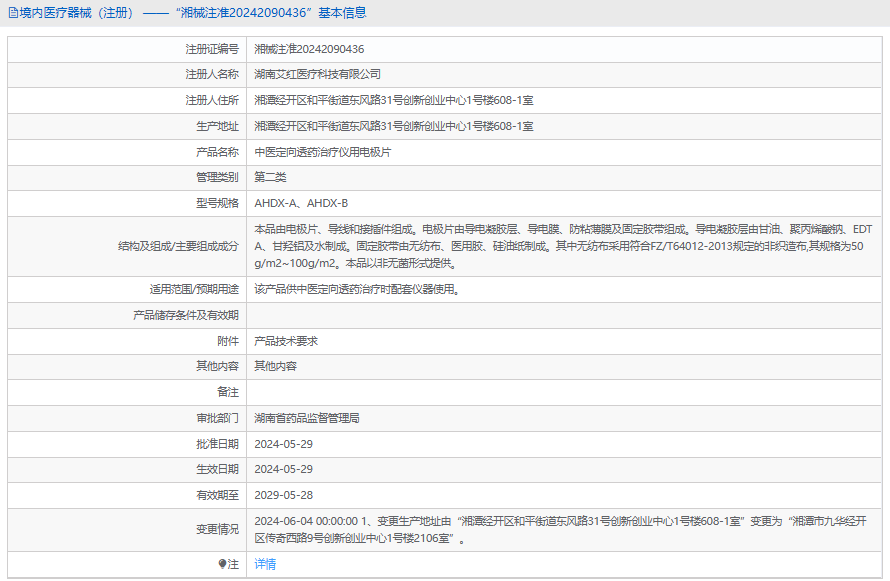The height and width of the screenshot is (581, 890).
Task: Click the 其他内容 value cell
Action: click(275, 366)
